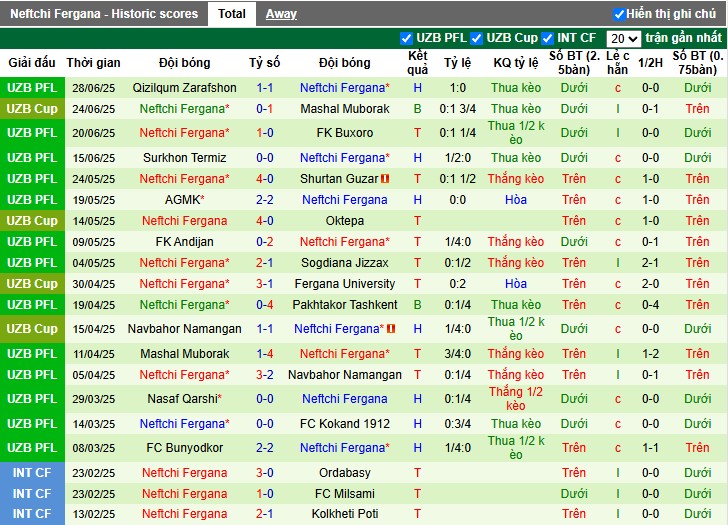This screenshot has width=728, height=525.
Task: Click UZB Cup league cell on 24/06/25
Action: [32, 109]
